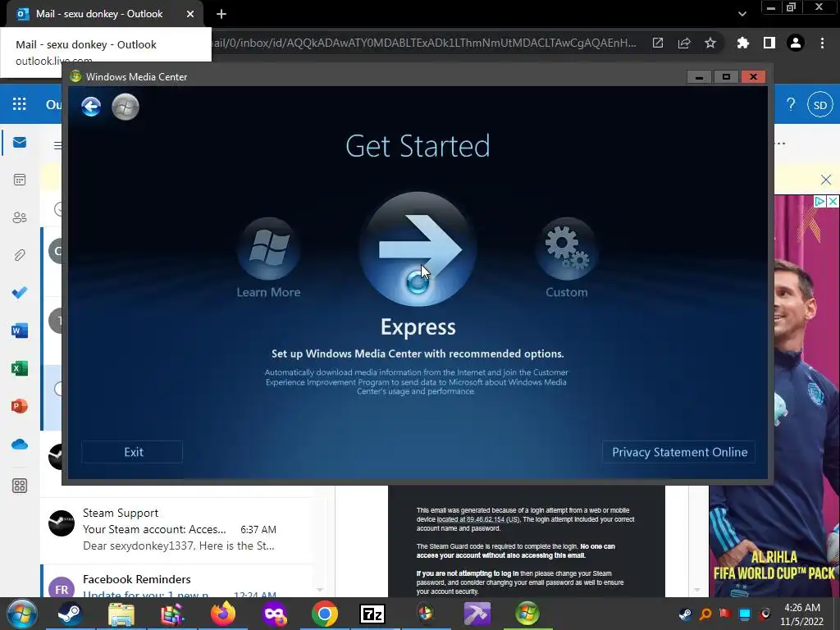The width and height of the screenshot is (840, 630).
Task: Open Chrome tab search dropdown arrow
Action: pos(742,14)
